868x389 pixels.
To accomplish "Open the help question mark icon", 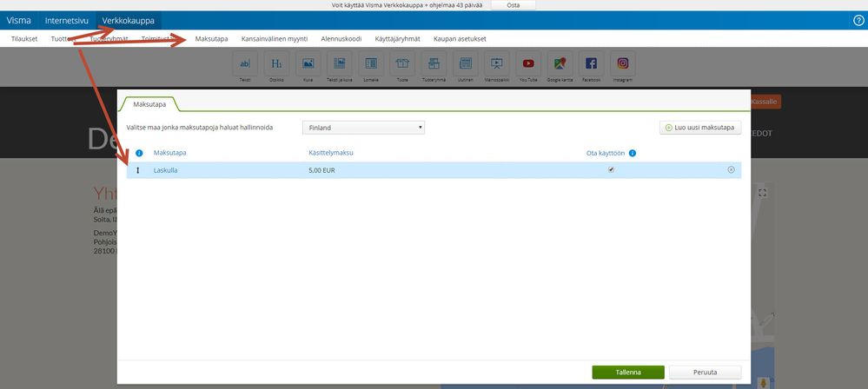I will (858, 21).
